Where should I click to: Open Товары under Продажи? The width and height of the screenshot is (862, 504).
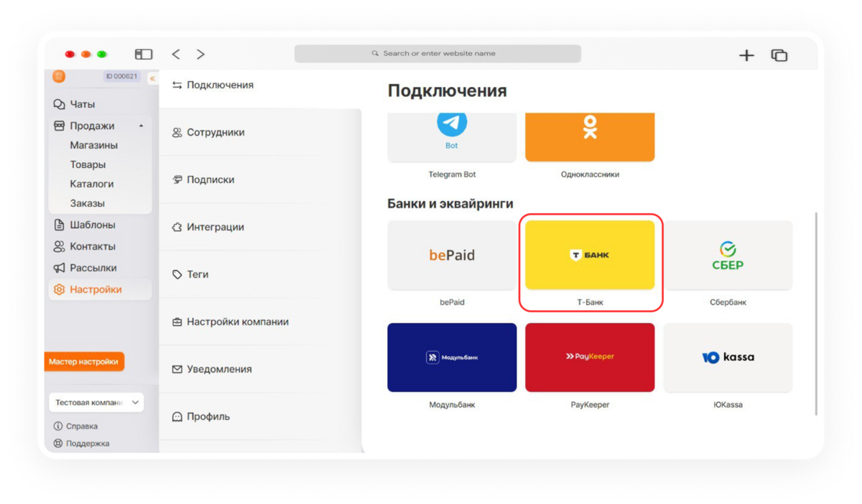tap(88, 164)
